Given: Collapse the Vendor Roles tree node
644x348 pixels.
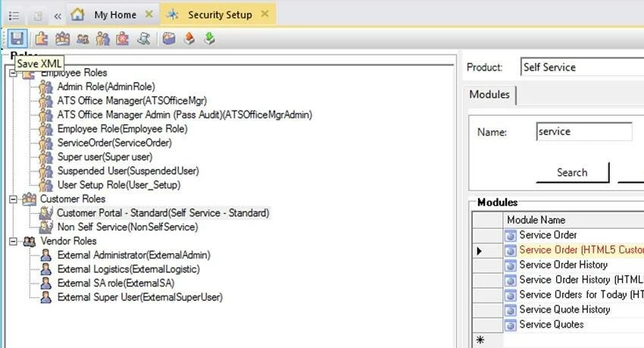Looking at the screenshot, I should [14, 241].
